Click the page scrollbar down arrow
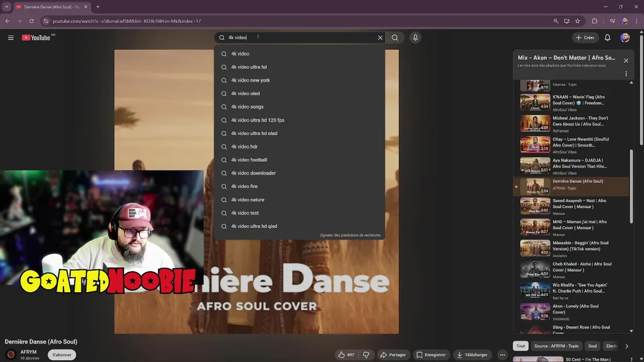The image size is (644, 362). [641, 358]
